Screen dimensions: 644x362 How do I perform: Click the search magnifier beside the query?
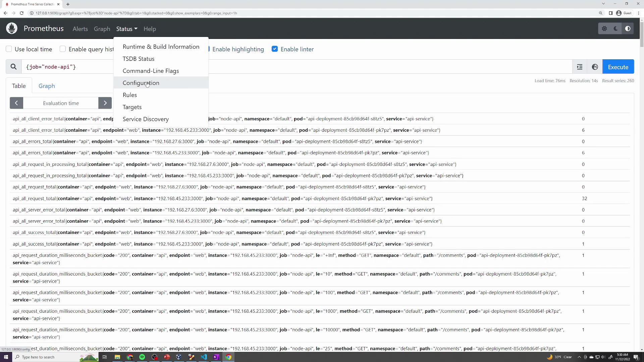click(13, 67)
